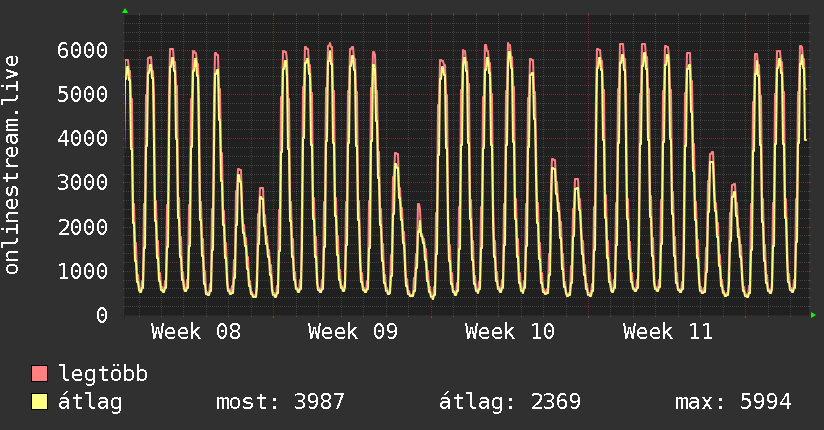
Task: Click the yellow átlag legend swatch
Action: click(x=39, y=402)
